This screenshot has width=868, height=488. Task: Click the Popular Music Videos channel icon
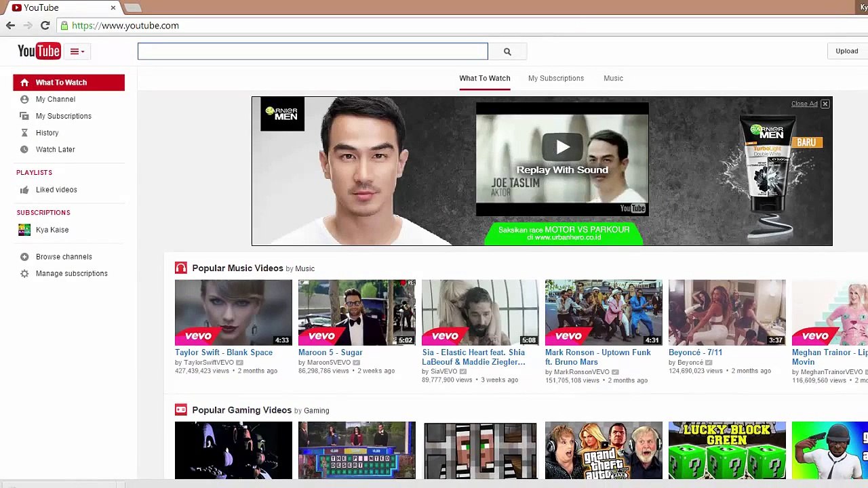click(180, 268)
